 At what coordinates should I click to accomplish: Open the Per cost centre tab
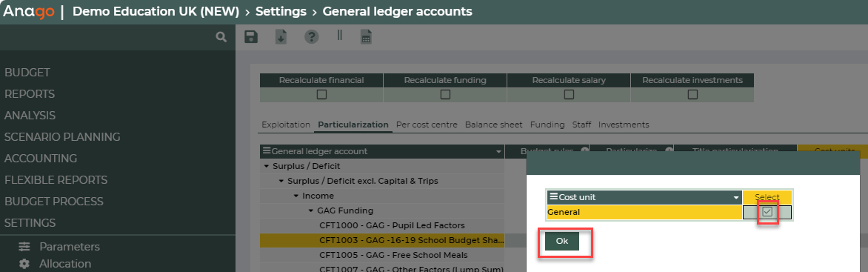point(427,125)
